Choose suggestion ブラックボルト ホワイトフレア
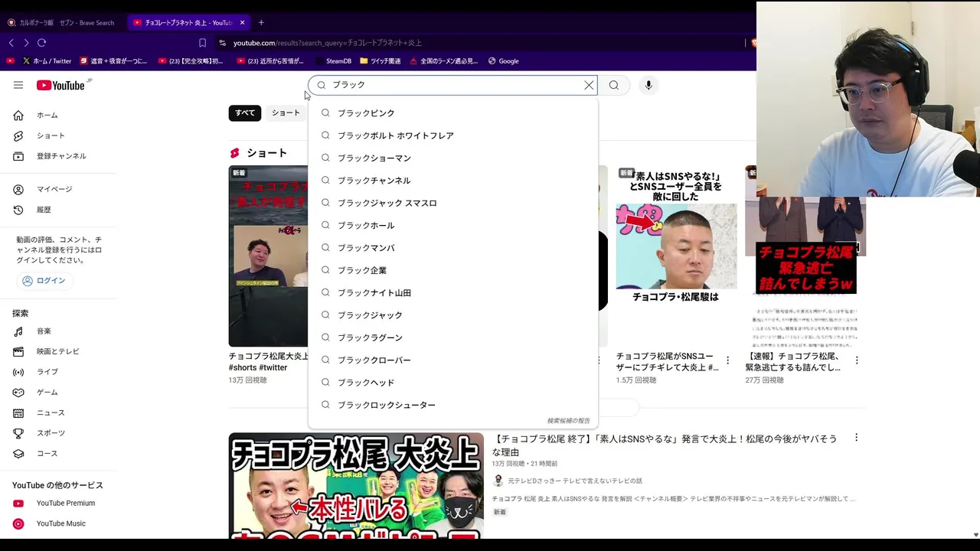The height and width of the screenshot is (551, 980). tap(452, 135)
